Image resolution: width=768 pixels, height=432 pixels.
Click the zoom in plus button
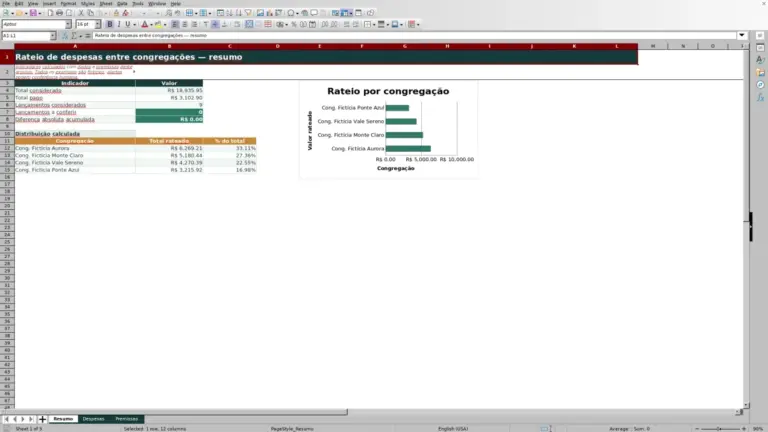[744, 429]
